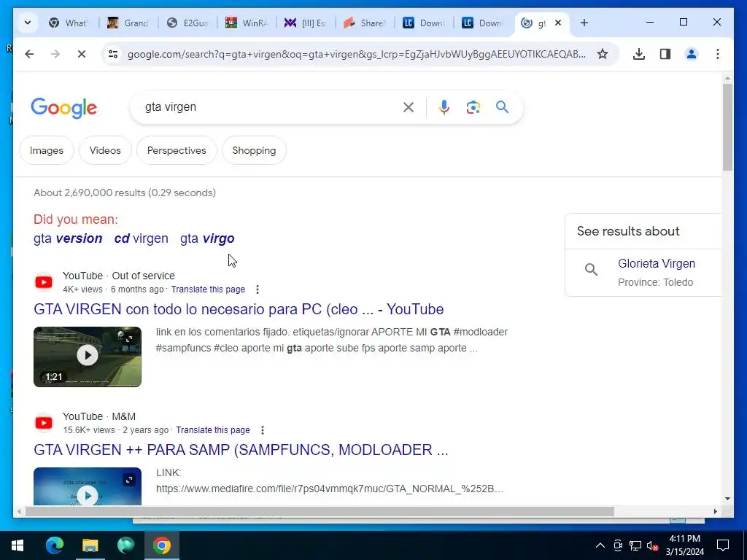Stop loading the page

pyautogui.click(x=82, y=54)
